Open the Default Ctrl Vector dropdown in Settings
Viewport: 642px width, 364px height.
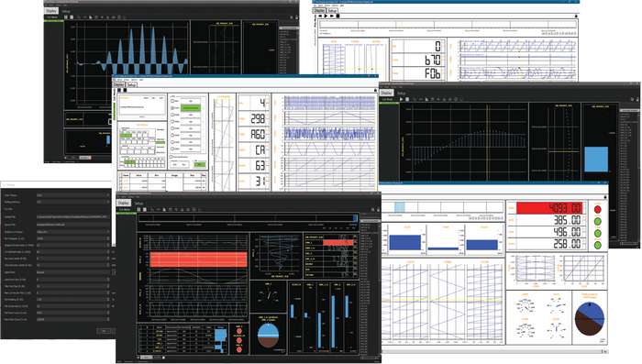(x=72, y=232)
